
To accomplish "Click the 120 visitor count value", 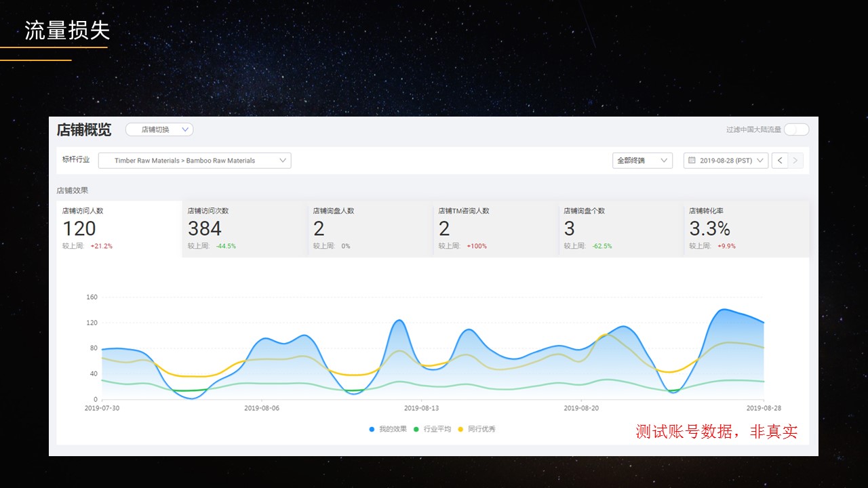I will (79, 228).
